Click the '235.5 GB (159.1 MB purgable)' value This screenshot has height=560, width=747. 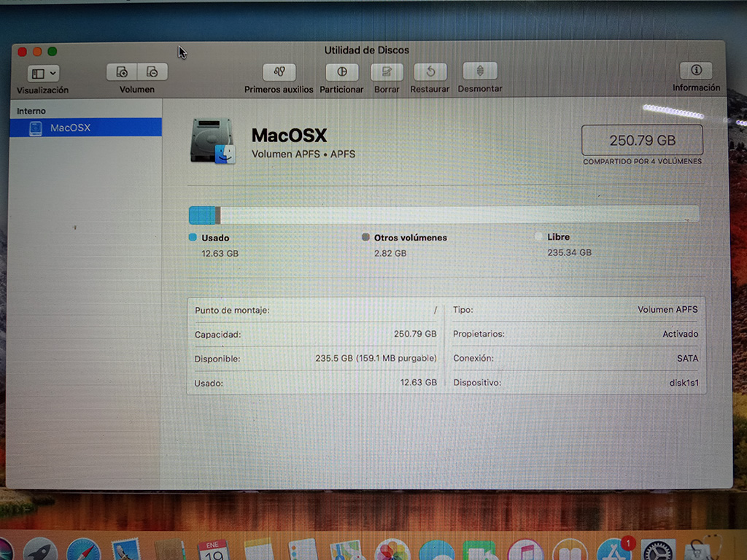coord(376,358)
